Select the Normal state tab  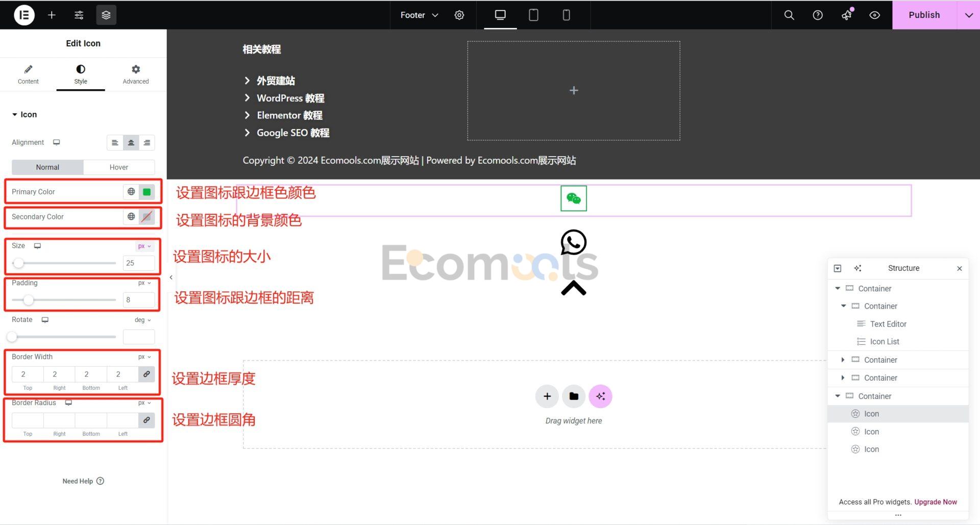click(47, 167)
